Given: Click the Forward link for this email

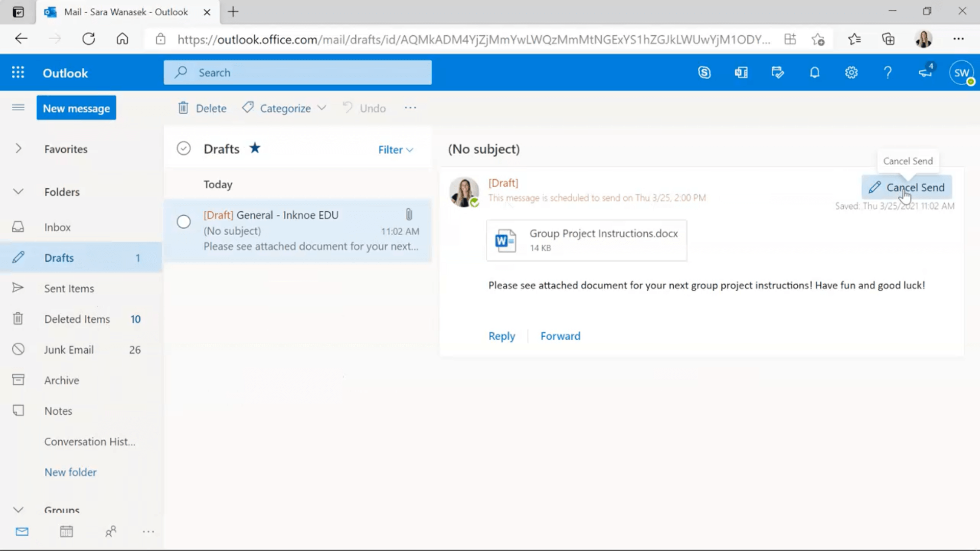Looking at the screenshot, I should (560, 336).
